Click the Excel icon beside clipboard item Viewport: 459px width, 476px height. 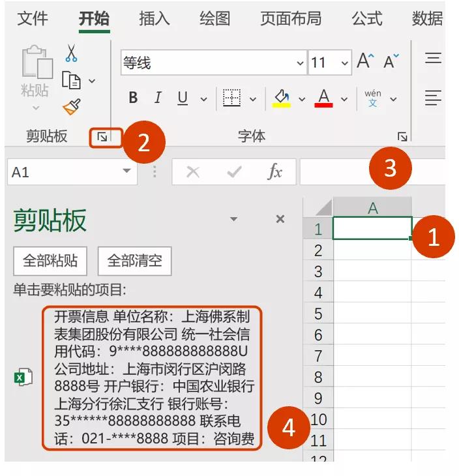coord(23,378)
